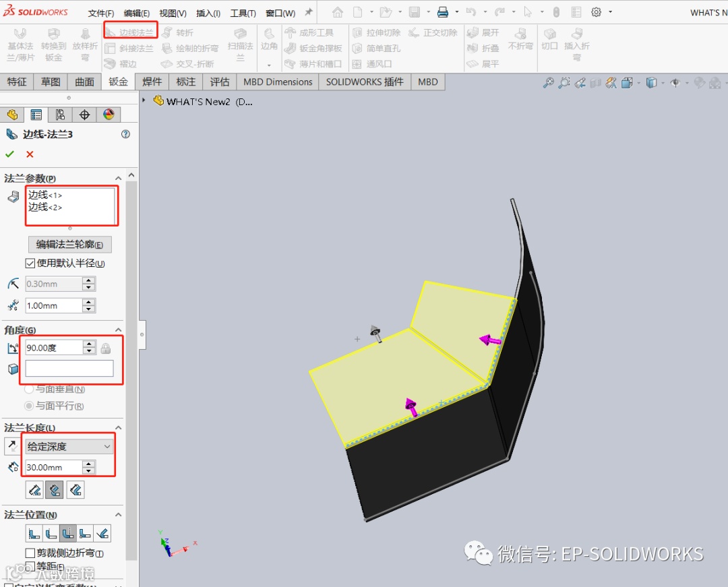Confirm the edge flange with green checkmark
Viewport: 728px width, 587px height.
(x=9, y=154)
